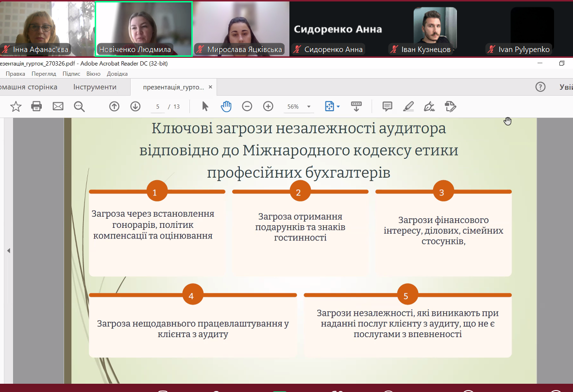
Task: Select the arrow selection tool
Action: pyautogui.click(x=205, y=106)
